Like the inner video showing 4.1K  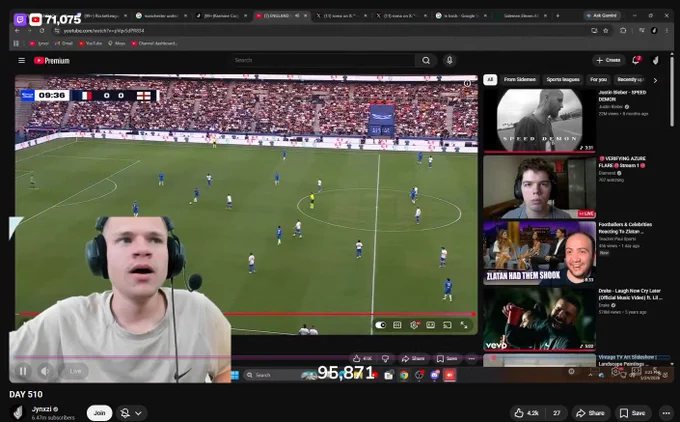tap(362, 359)
